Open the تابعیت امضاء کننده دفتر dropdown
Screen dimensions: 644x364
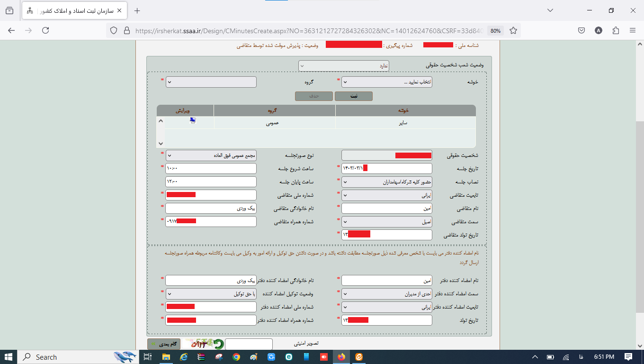387,307
